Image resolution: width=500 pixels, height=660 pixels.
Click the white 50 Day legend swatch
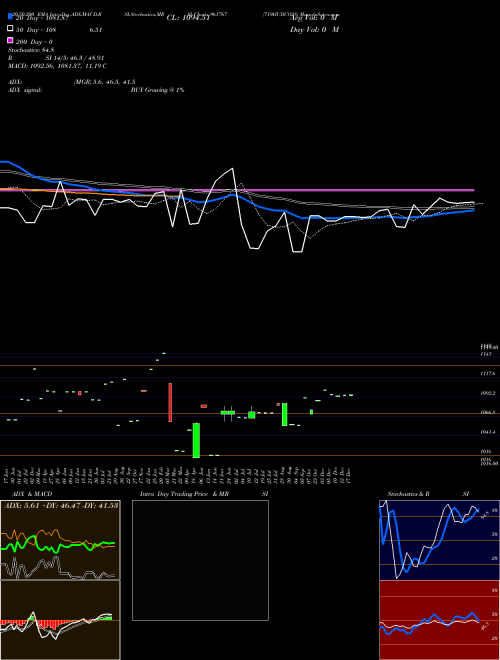10,29
